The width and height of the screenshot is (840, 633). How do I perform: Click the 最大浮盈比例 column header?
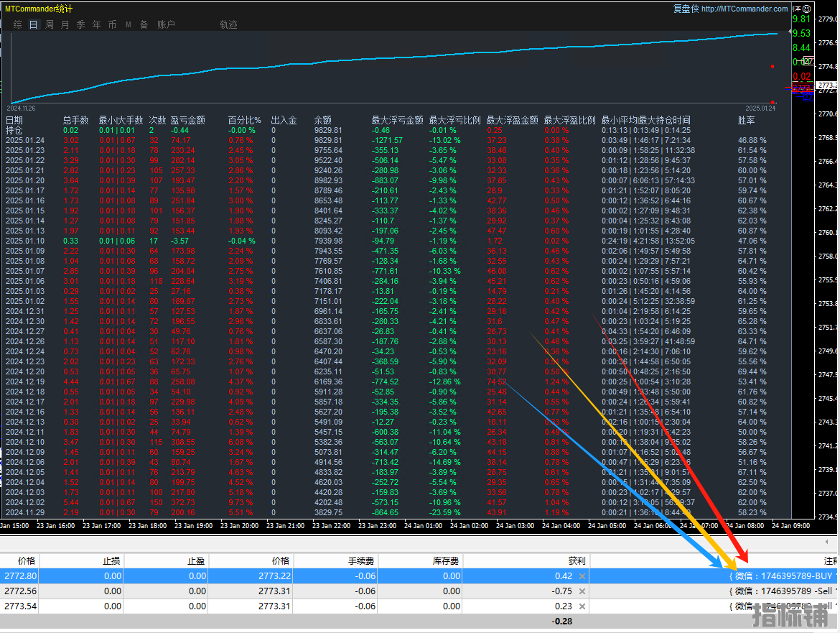[570, 120]
